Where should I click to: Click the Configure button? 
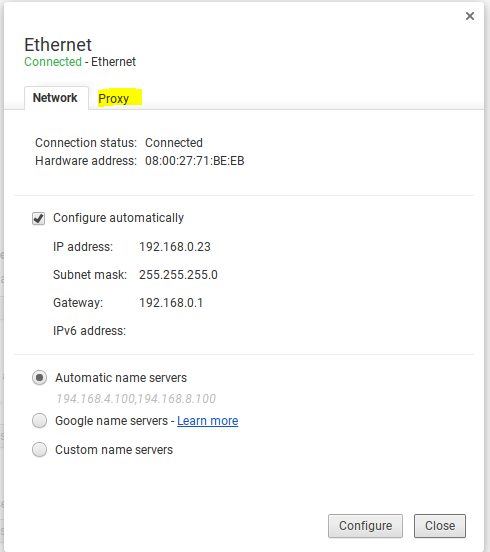click(365, 526)
